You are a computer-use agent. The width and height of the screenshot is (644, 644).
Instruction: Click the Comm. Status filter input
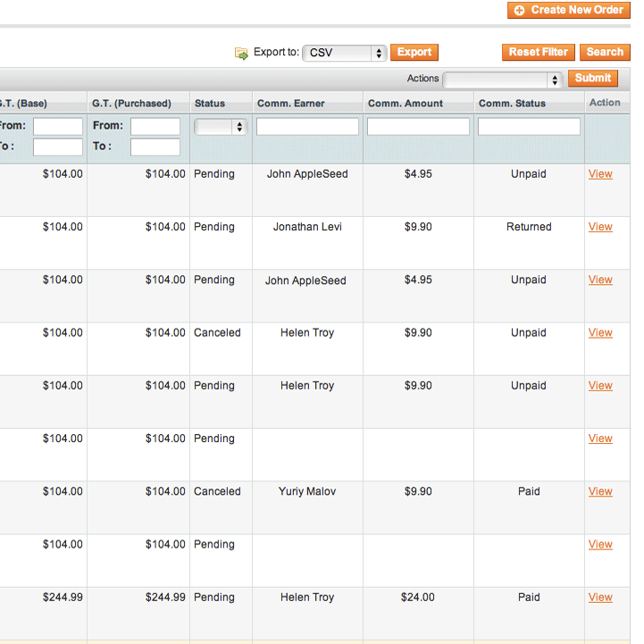pyautogui.click(x=529, y=127)
